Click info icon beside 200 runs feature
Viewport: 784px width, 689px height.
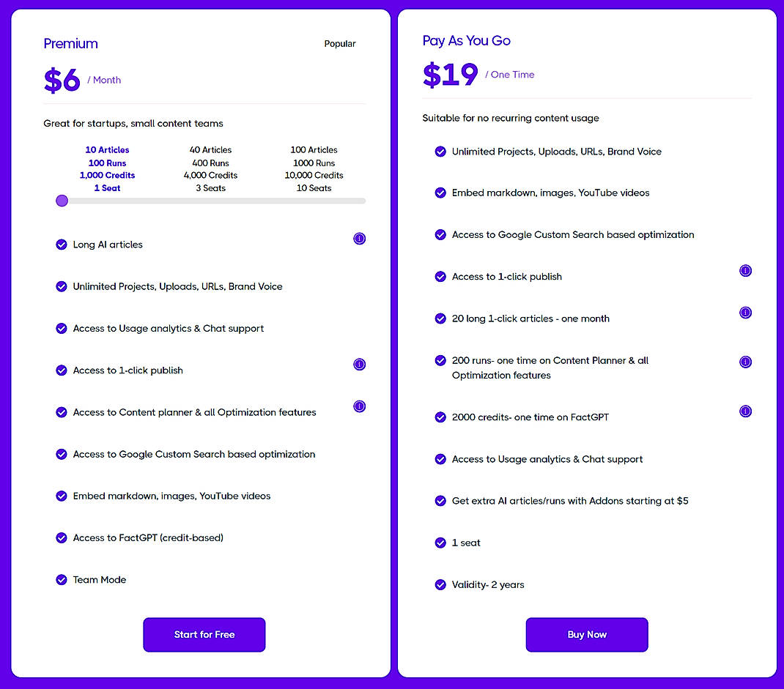coord(745,362)
